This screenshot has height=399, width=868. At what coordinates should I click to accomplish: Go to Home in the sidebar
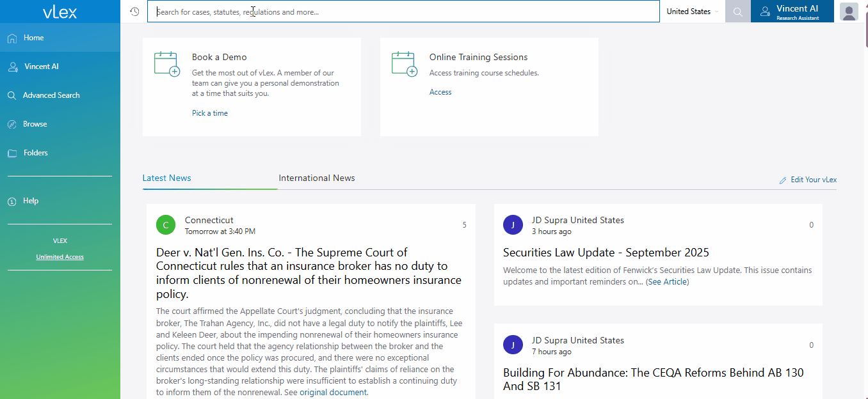33,38
